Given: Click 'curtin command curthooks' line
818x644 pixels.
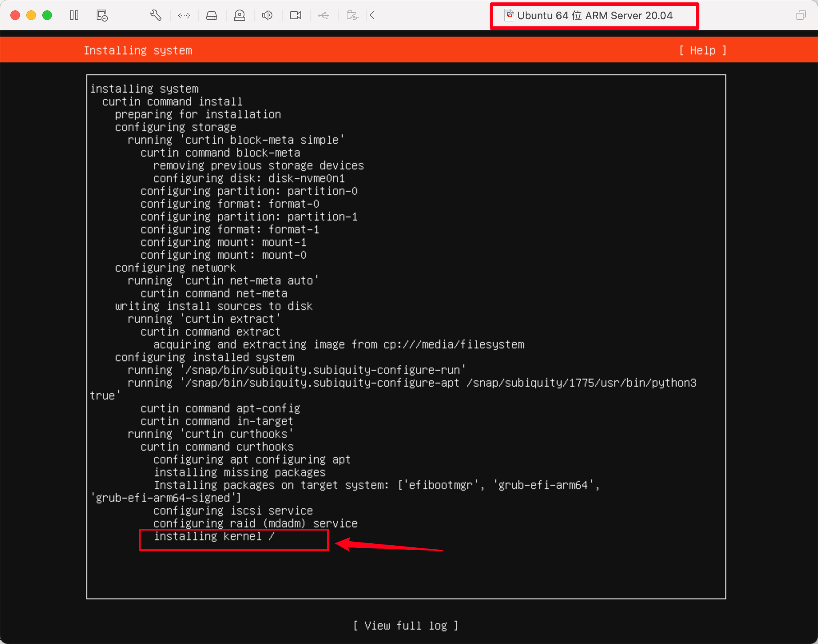Looking at the screenshot, I should click(217, 447).
